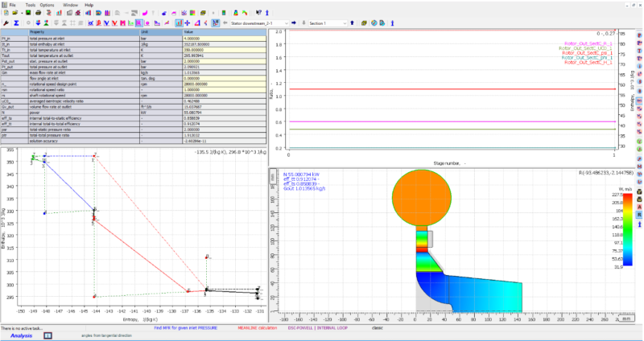Click the DSC-POWELL | INTERNAL LOOP status text
Screen dimensions: 644x341
click(x=318, y=328)
